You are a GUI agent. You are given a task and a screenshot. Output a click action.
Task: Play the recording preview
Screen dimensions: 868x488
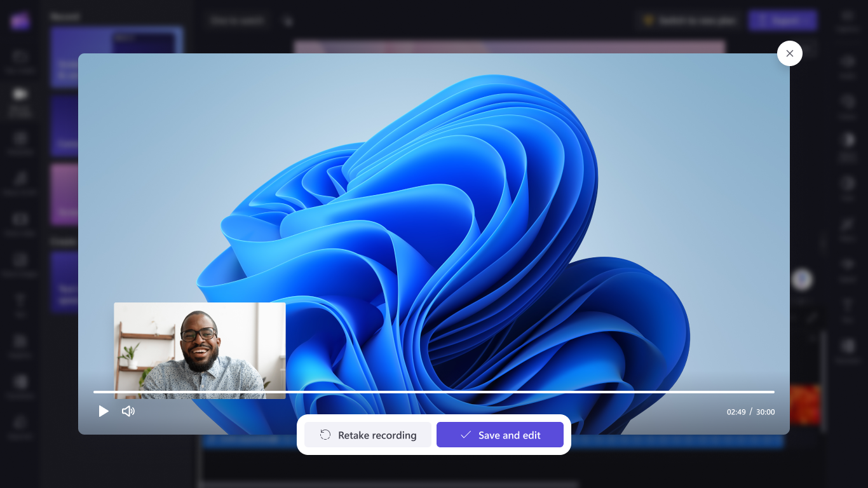tap(104, 411)
